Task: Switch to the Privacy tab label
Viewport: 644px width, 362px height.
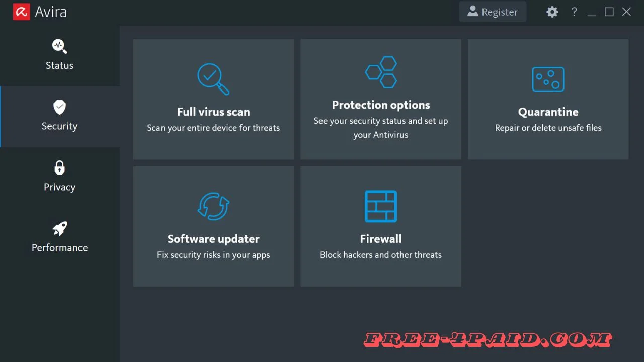Action: (x=60, y=187)
